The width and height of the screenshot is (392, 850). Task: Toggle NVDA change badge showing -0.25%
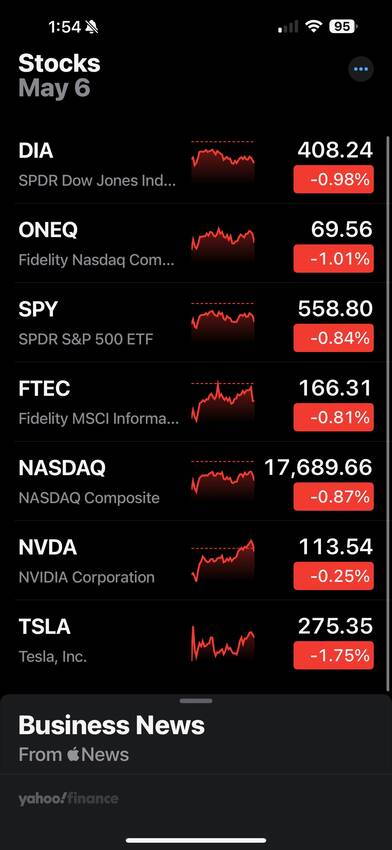[333, 576]
